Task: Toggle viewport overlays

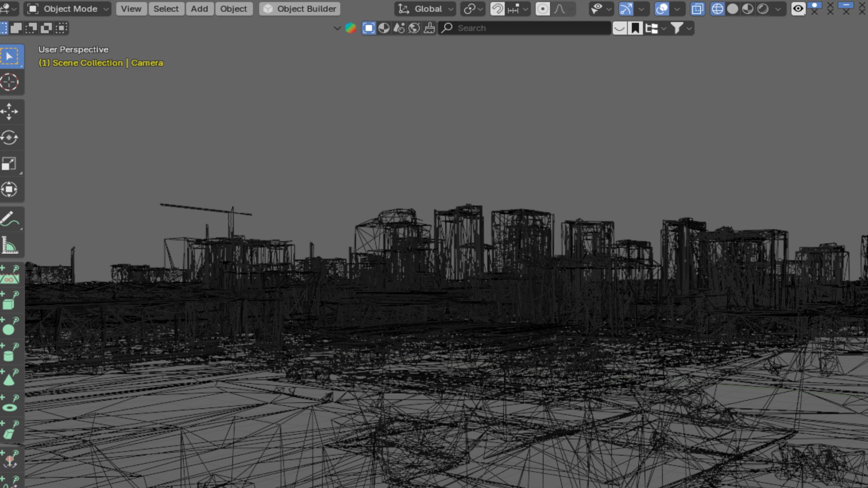Action: (662, 9)
